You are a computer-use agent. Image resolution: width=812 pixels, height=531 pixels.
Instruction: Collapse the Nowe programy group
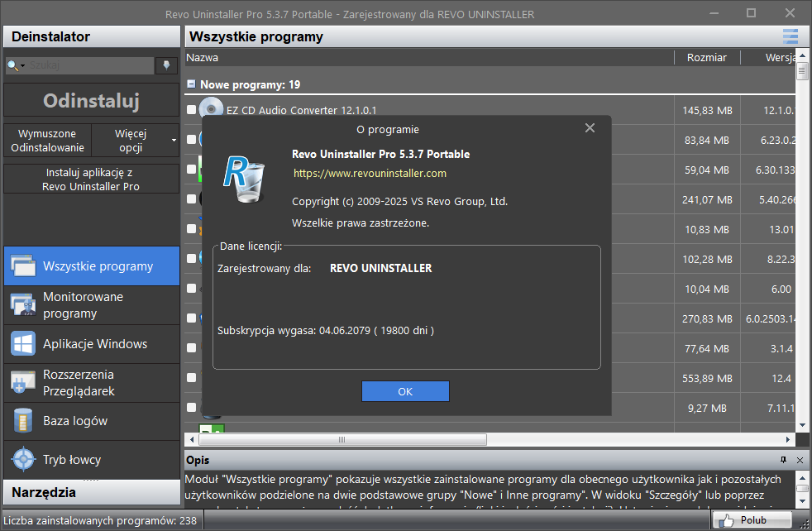191,84
